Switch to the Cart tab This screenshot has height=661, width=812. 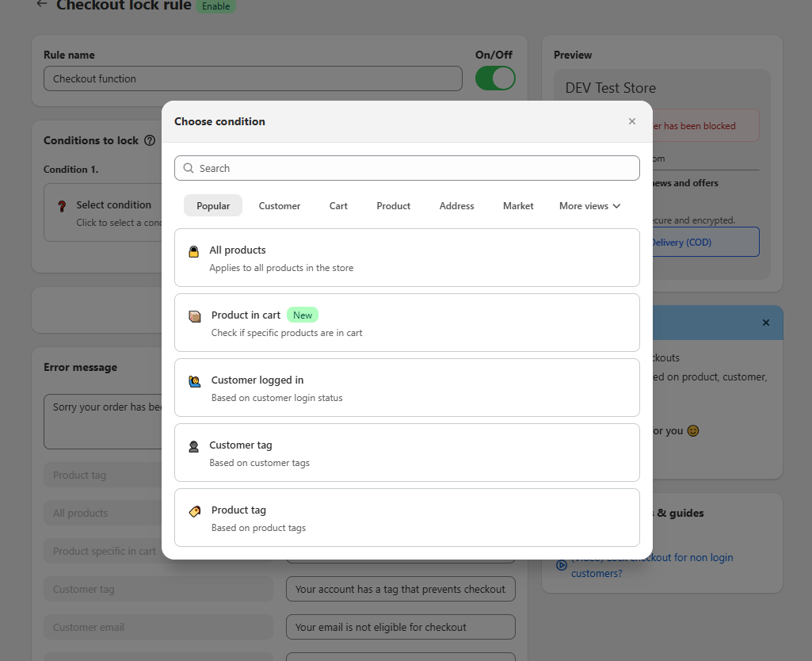(x=338, y=205)
